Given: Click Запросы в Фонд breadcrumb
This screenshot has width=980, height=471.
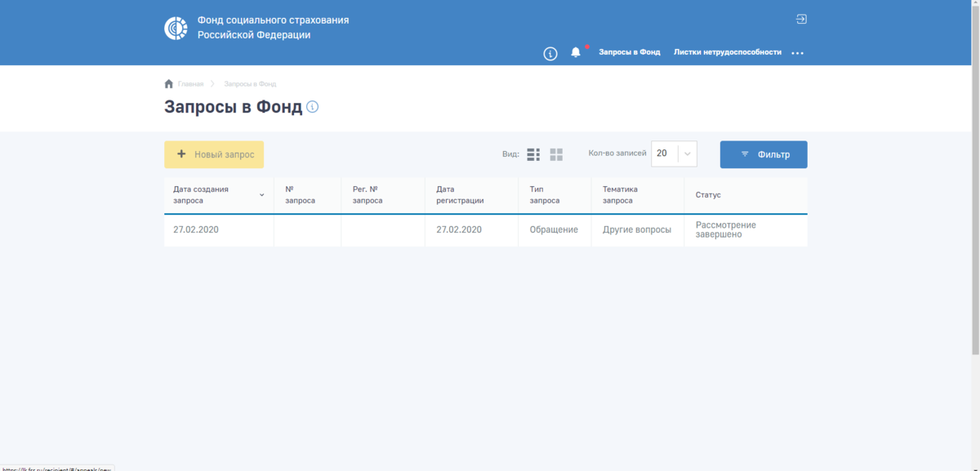Looking at the screenshot, I should point(250,84).
